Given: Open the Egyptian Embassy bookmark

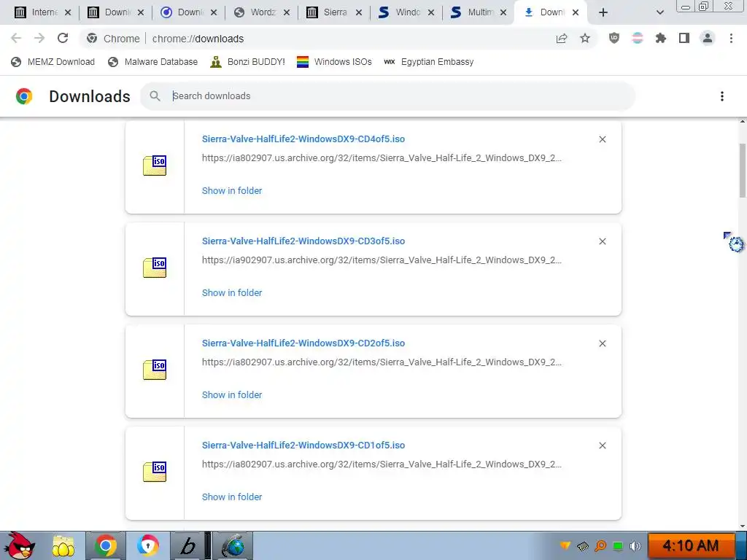Looking at the screenshot, I should pos(429,62).
